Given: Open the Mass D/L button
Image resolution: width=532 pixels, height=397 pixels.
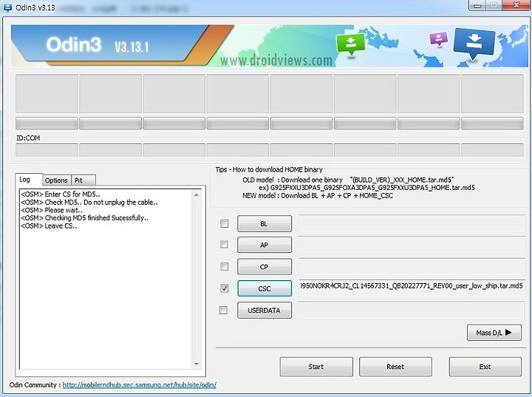Looking at the screenshot, I should (x=494, y=333).
